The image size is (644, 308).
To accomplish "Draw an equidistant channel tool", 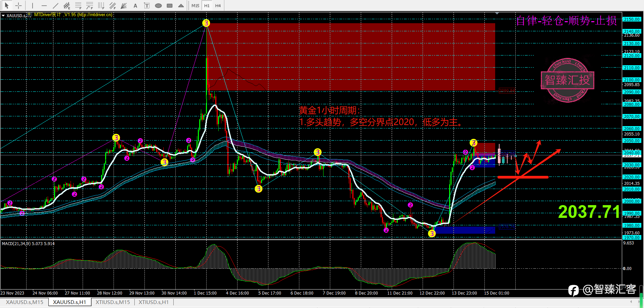I will pos(67,5).
